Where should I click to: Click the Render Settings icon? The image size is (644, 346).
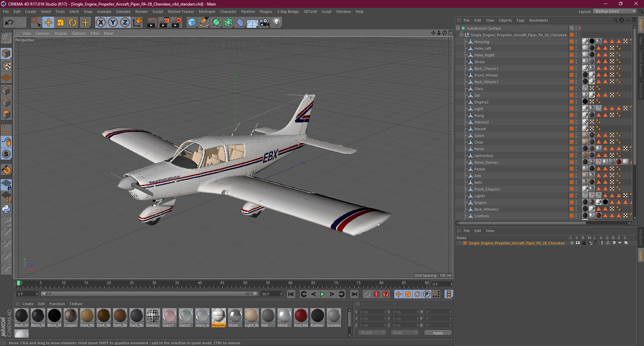click(176, 22)
